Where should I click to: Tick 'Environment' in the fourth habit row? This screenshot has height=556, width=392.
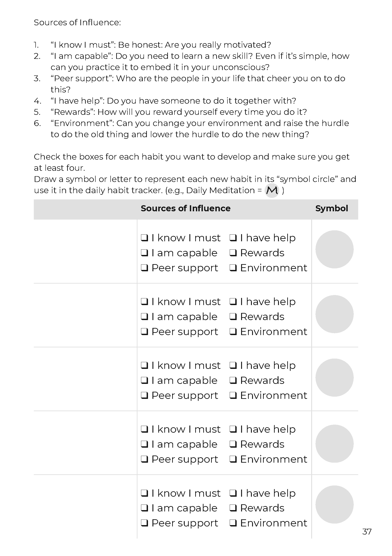(x=233, y=459)
